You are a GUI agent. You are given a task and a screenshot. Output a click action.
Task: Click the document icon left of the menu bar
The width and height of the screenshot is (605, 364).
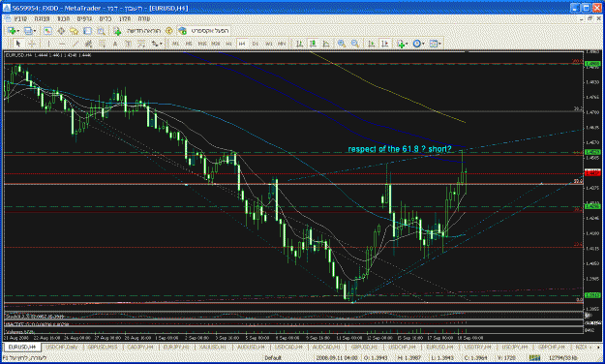tap(7, 18)
